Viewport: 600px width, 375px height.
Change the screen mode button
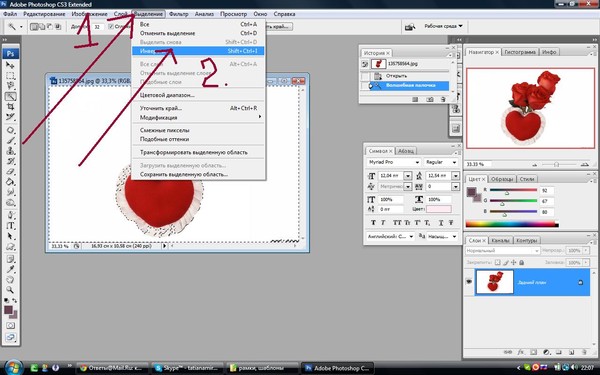[x=10, y=338]
